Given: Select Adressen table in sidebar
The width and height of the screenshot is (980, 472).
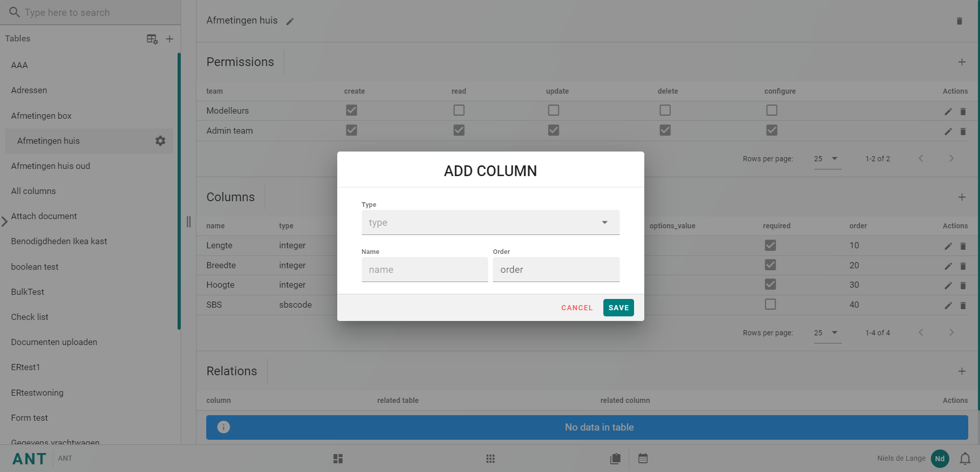Looking at the screenshot, I should tap(29, 90).
